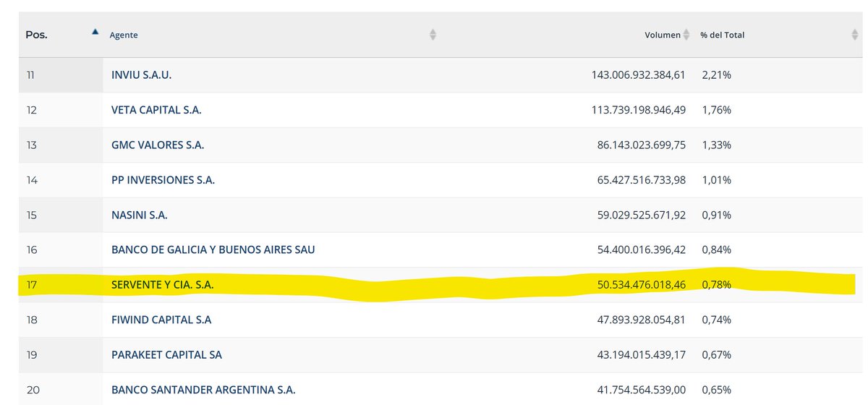
Task: Click the Agente column header label
Action: tap(124, 35)
